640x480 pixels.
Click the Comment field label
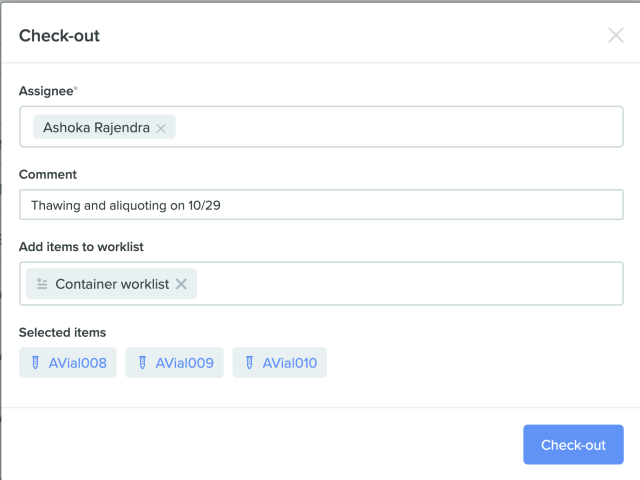coord(48,174)
